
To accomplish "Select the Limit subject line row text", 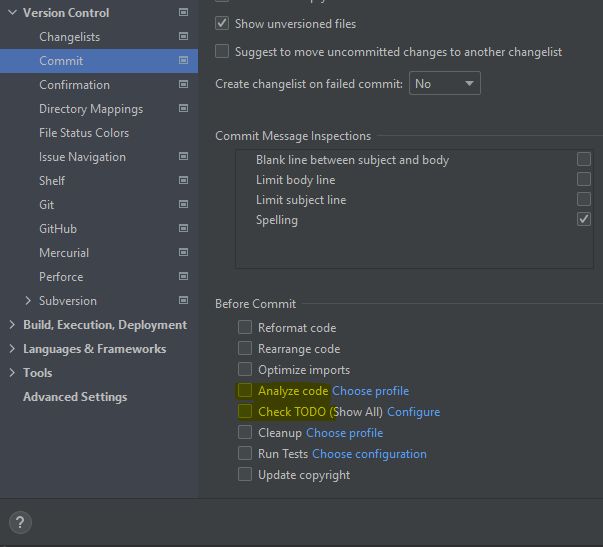I will point(301,200).
